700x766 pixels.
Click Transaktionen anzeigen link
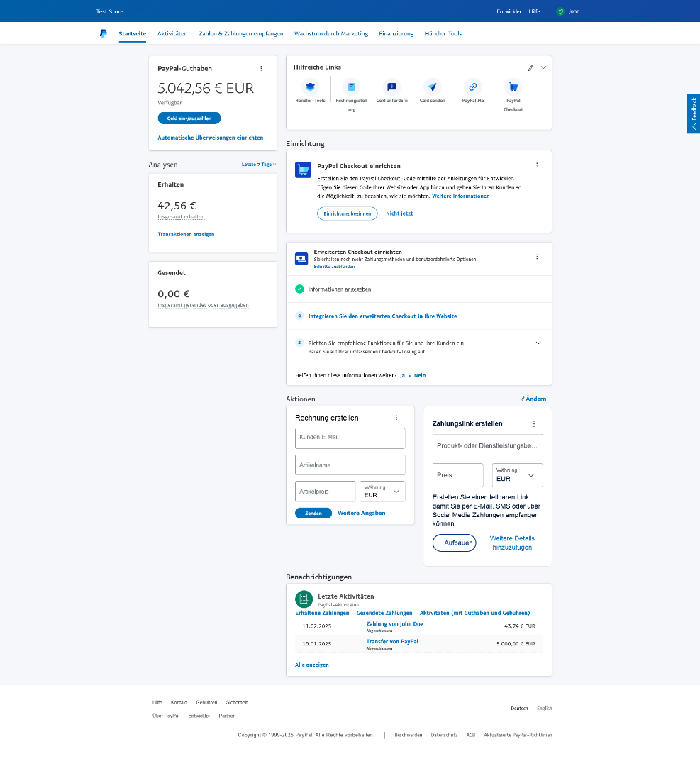click(186, 235)
